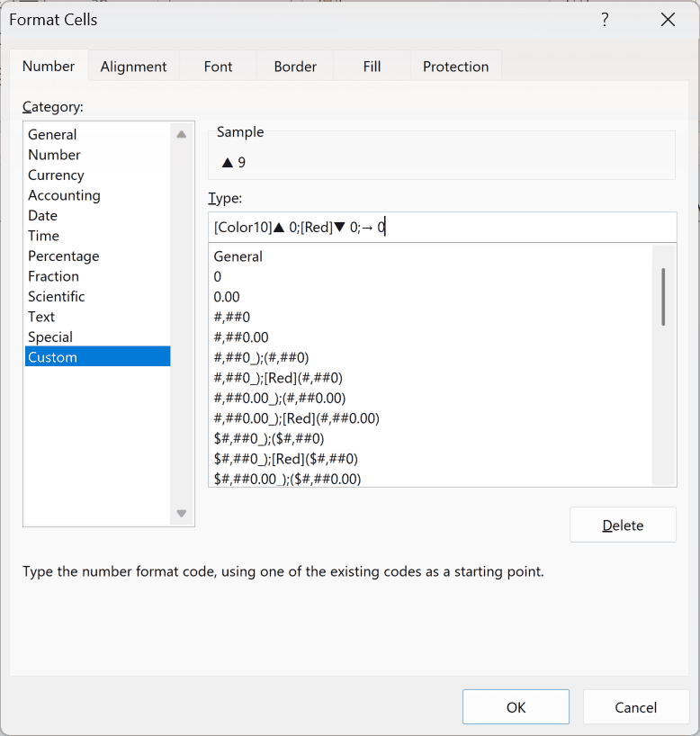Image resolution: width=700 pixels, height=736 pixels.
Task: Click category list scroll down arrow
Action: point(182,513)
